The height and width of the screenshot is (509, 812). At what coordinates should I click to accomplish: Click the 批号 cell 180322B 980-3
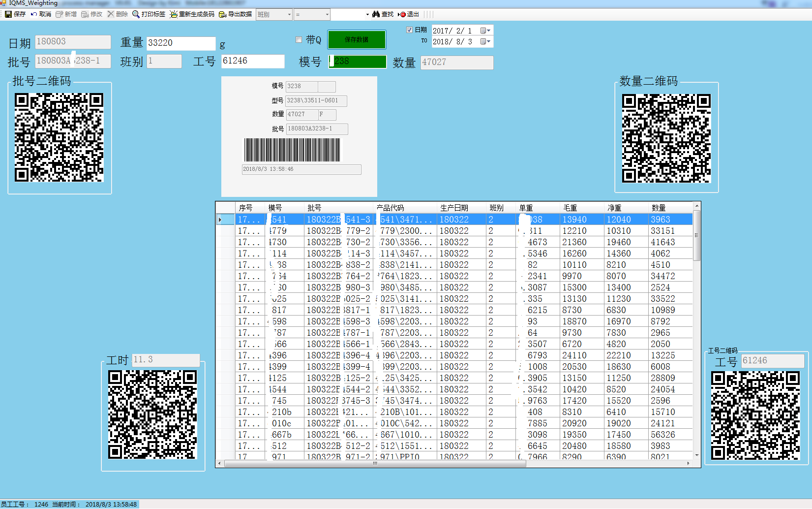339,287
